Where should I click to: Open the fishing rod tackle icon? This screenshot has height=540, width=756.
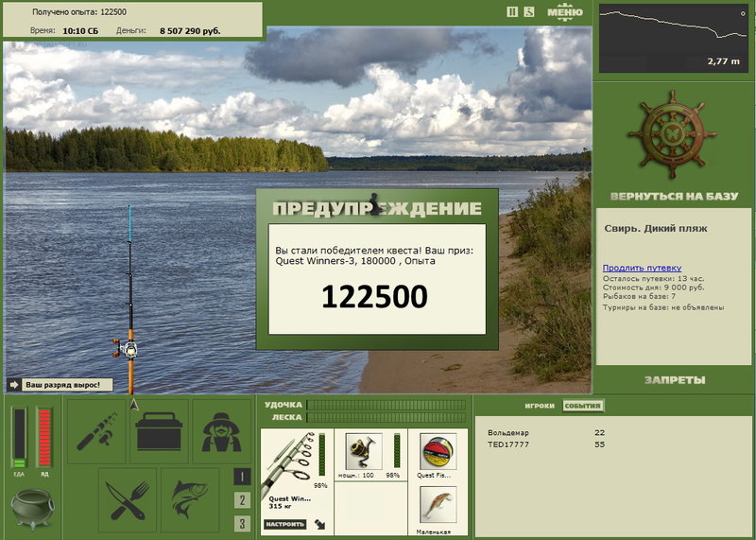[96, 431]
